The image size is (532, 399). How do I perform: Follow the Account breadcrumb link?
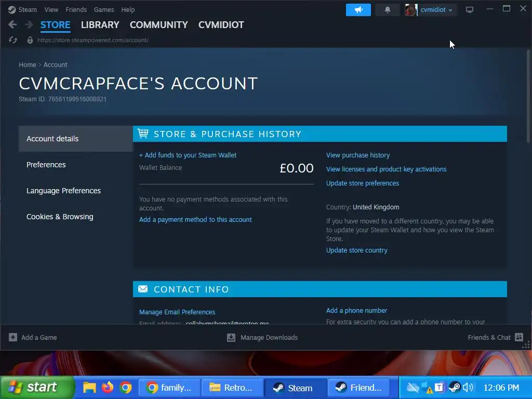[55, 65]
